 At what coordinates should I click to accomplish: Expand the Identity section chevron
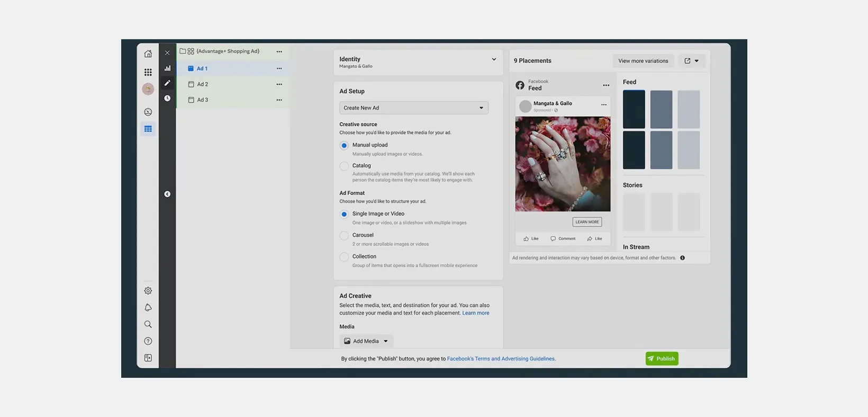point(494,59)
